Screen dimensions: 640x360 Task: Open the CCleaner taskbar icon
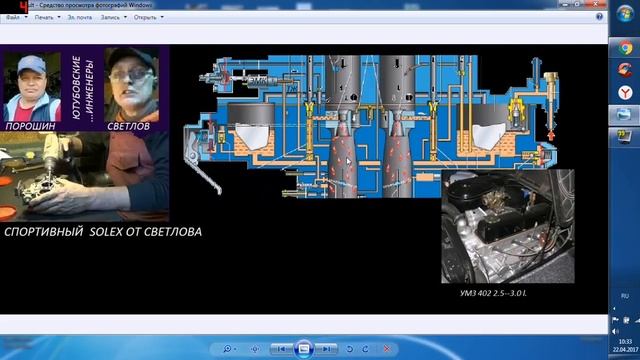[624, 70]
